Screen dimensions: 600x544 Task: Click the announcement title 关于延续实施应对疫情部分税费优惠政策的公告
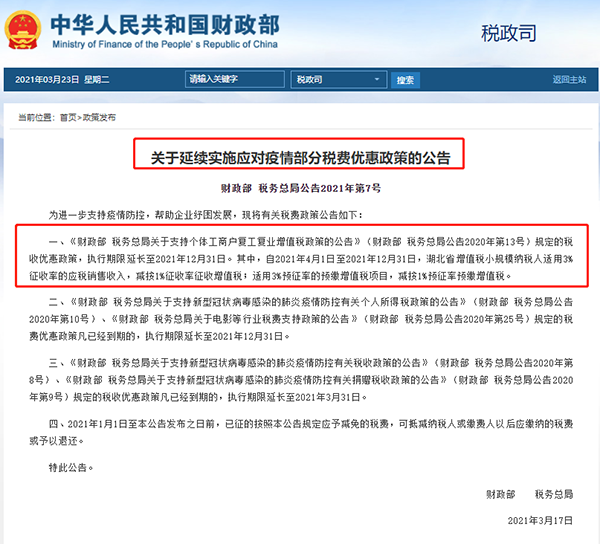(300, 158)
